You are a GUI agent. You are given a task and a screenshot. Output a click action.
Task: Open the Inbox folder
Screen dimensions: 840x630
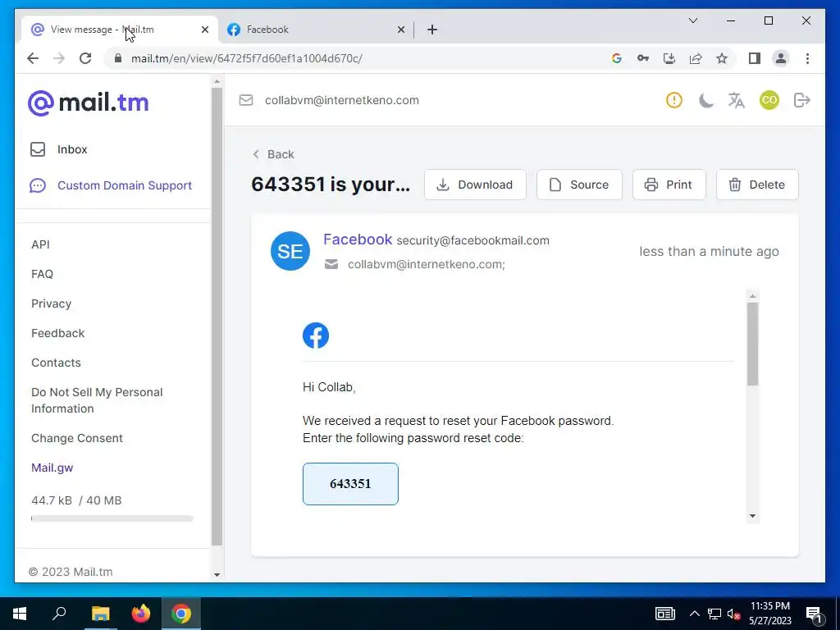[x=59, y=149]
